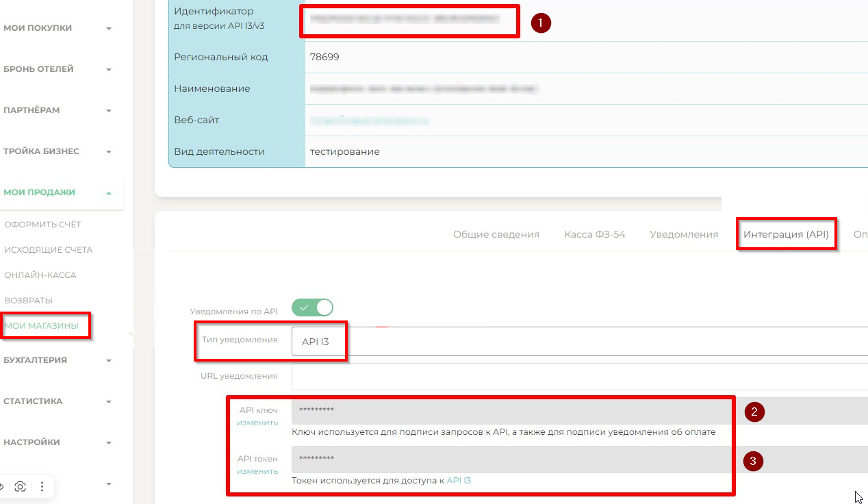Screen dimensions: 868x504
Task: Open the three-dot more options menu
Action: [x=42, y=487]
